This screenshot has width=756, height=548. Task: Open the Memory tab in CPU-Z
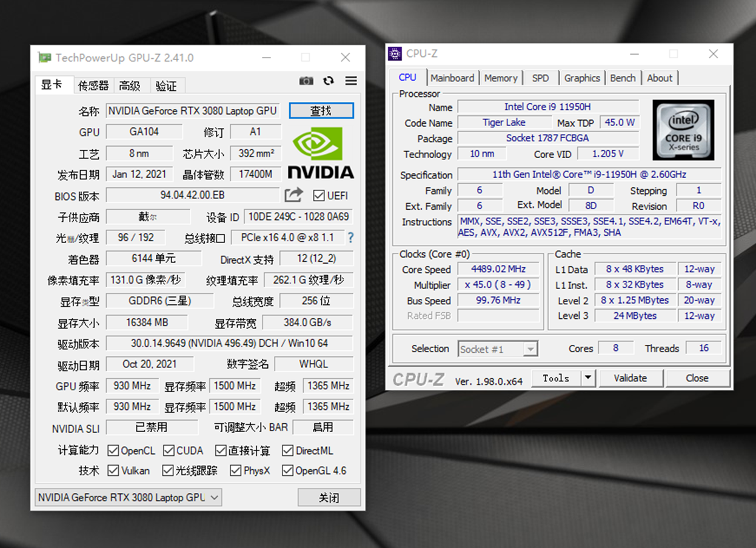tap(501, 78)
